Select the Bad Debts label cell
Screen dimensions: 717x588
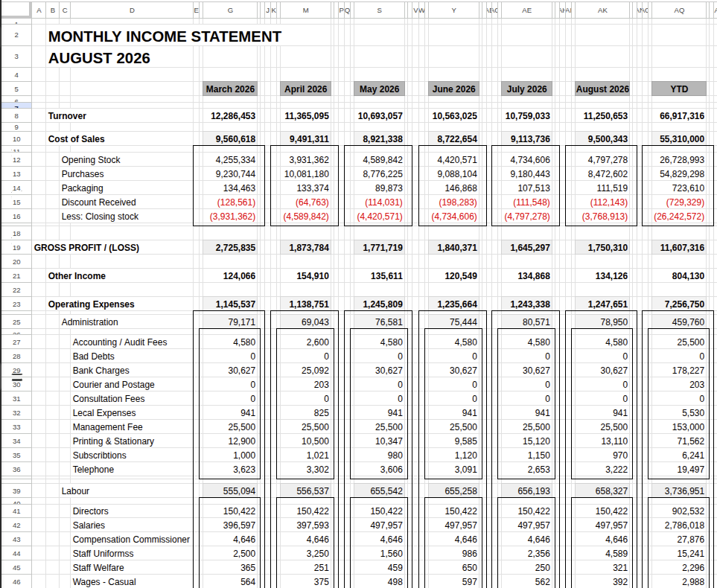tap(93, 357)
